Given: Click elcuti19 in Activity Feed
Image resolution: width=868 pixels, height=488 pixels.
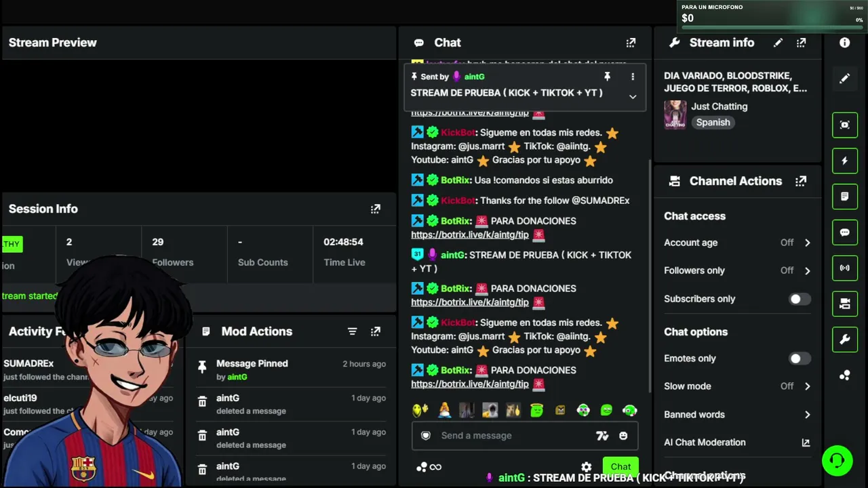Looking at the screenshot, I should (20, 398).
